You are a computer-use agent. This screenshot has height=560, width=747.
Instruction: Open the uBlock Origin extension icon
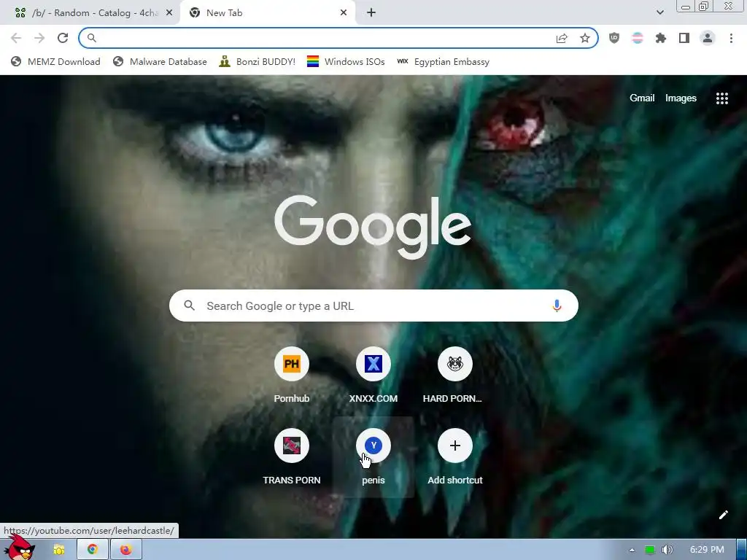coord(614,38)
